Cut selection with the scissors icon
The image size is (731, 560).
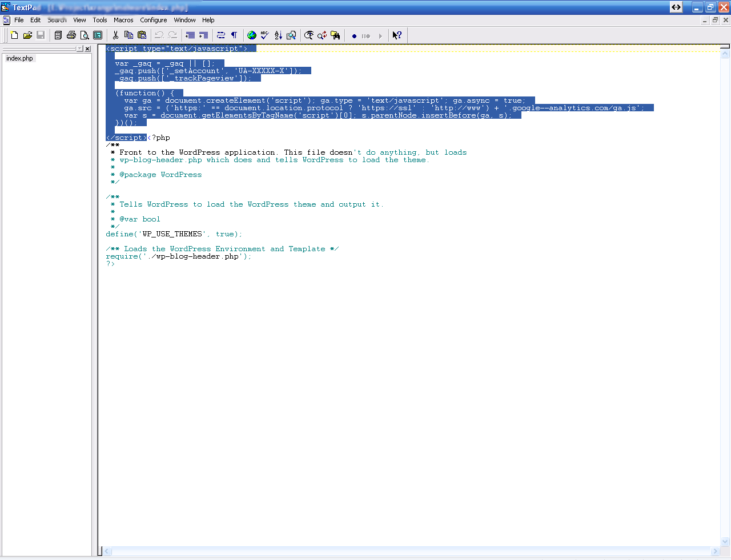[115, 35]
